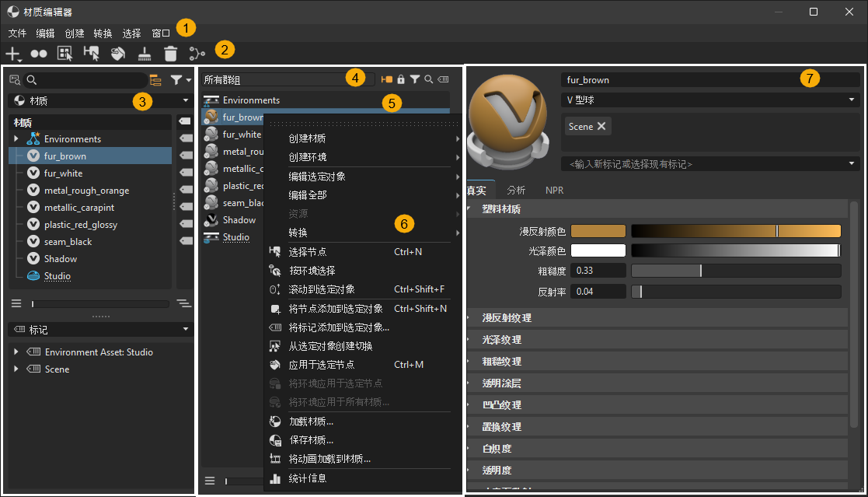Click the clean-up broom icon
868x497 pixels.
pos(145,54)
